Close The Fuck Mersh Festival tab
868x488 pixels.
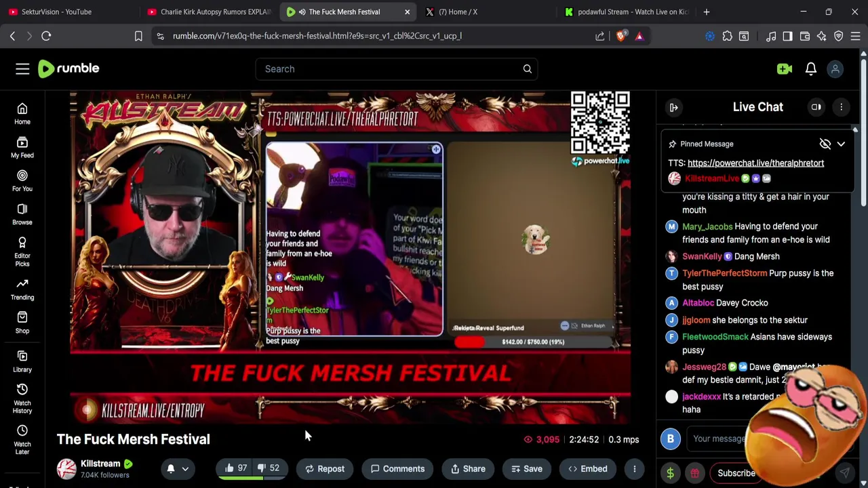(x=407, y=12)
